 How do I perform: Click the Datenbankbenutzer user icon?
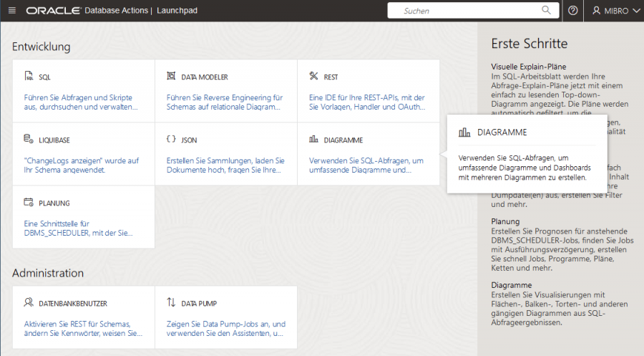(29, 303)
